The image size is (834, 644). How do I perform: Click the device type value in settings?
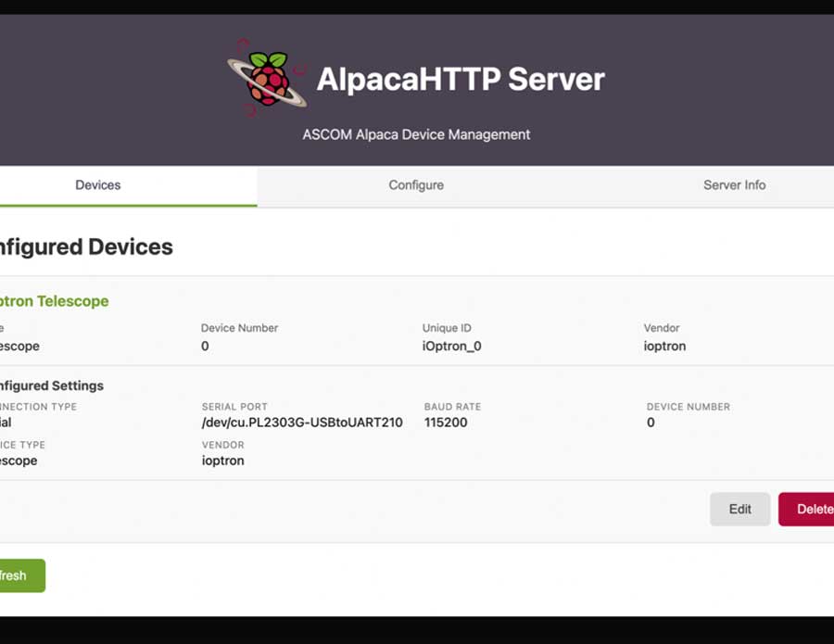tap(19, 461)
